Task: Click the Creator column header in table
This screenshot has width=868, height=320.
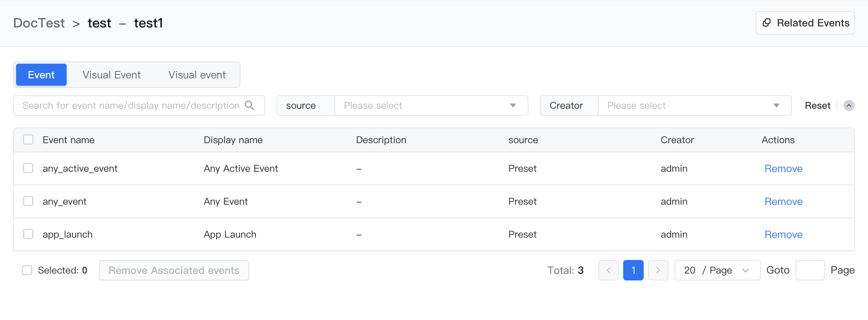Action: (677, 140)
